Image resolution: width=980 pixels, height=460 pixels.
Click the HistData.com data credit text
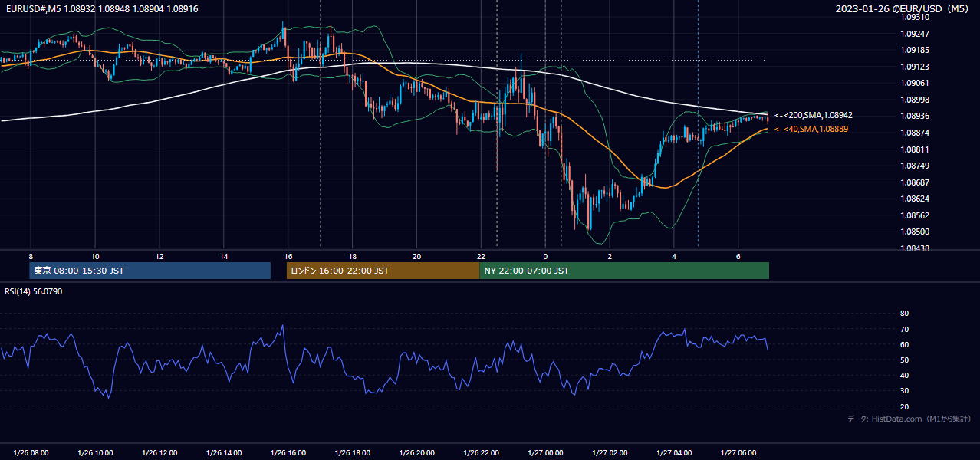coord(909,419)
